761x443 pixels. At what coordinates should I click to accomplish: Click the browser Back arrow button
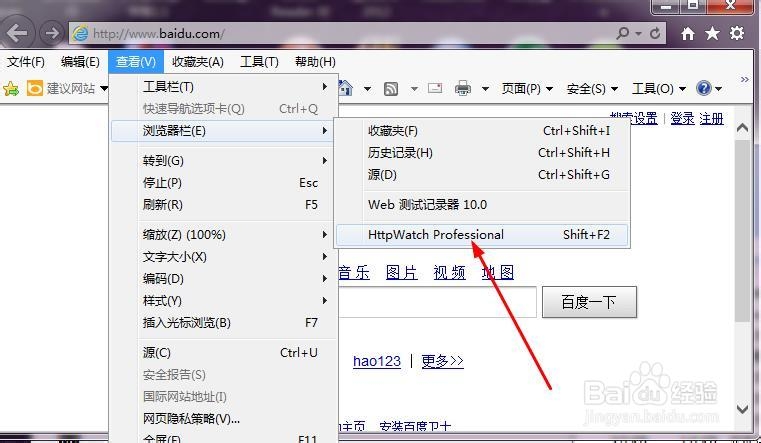[x=17, y=33]
